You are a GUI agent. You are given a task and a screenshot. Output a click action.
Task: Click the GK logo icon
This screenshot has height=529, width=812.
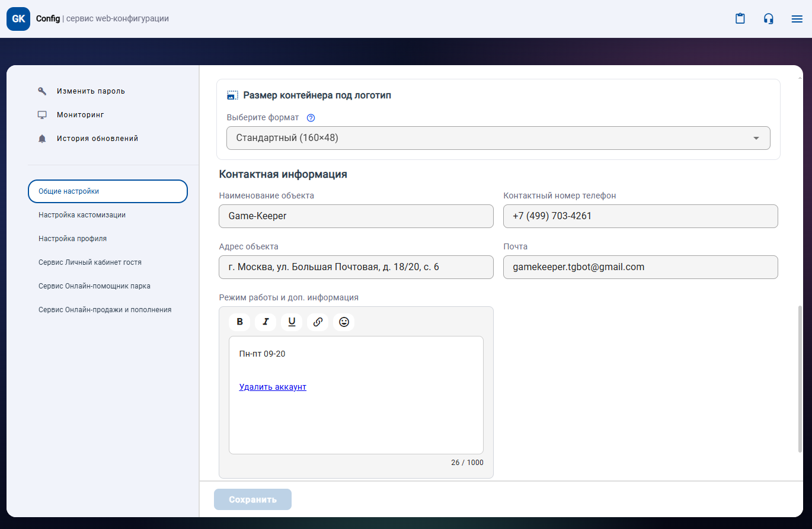(x=18, y=19)
